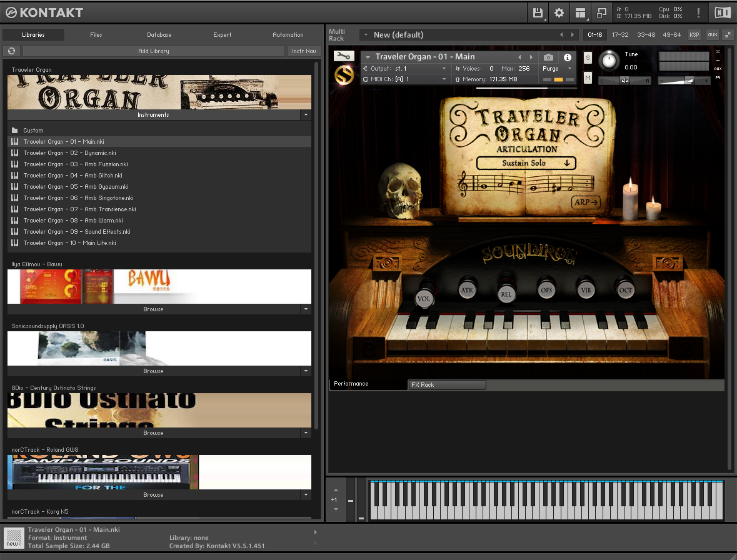This screenshot has width=737, height=560.
Task: Toggle the aux sends button
Action: click(x=713, y=35)
